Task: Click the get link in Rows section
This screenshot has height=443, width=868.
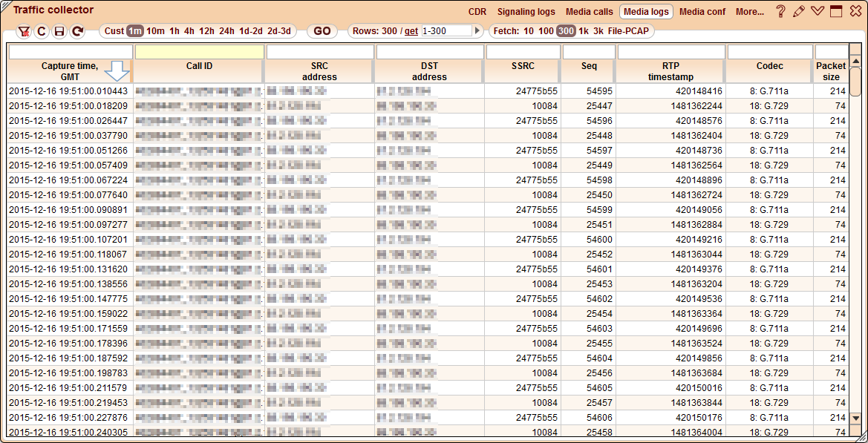Action: point(411,31)
